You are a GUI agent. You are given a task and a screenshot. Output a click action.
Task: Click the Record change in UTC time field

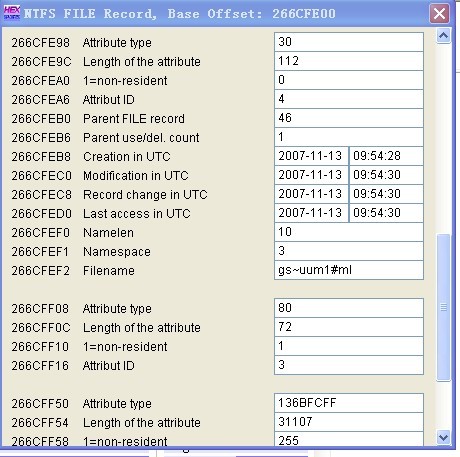(386, 194)
